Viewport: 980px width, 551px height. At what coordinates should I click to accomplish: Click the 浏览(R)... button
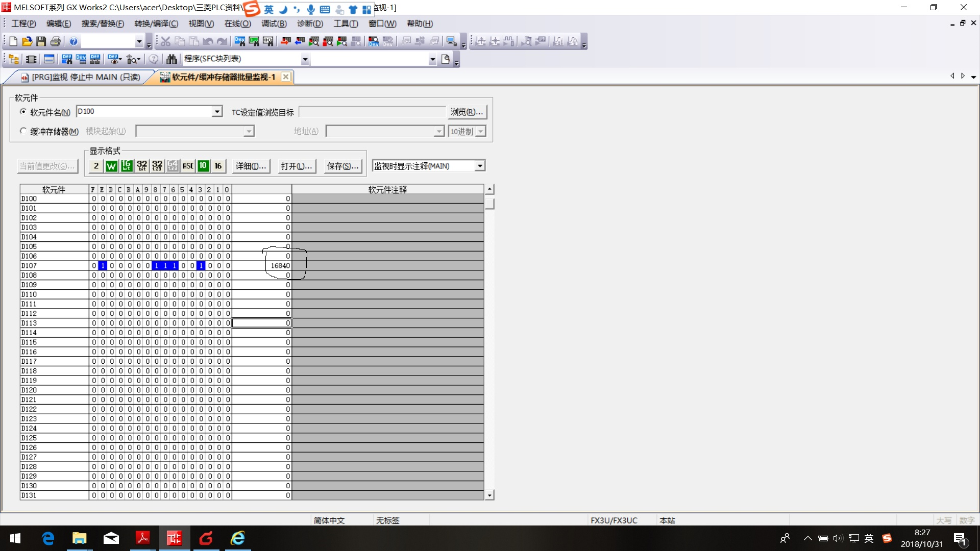tap(467, 112)
